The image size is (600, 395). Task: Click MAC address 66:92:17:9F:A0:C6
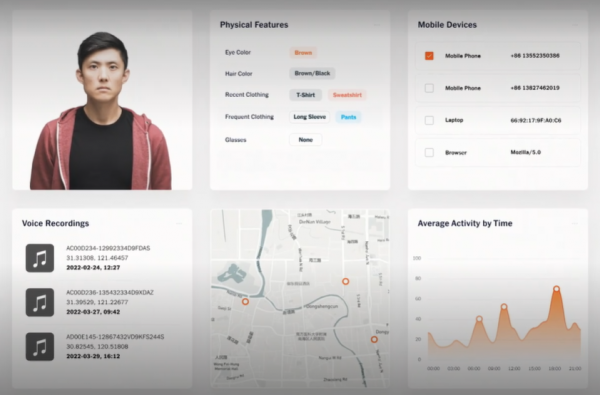tap(536, 120)
